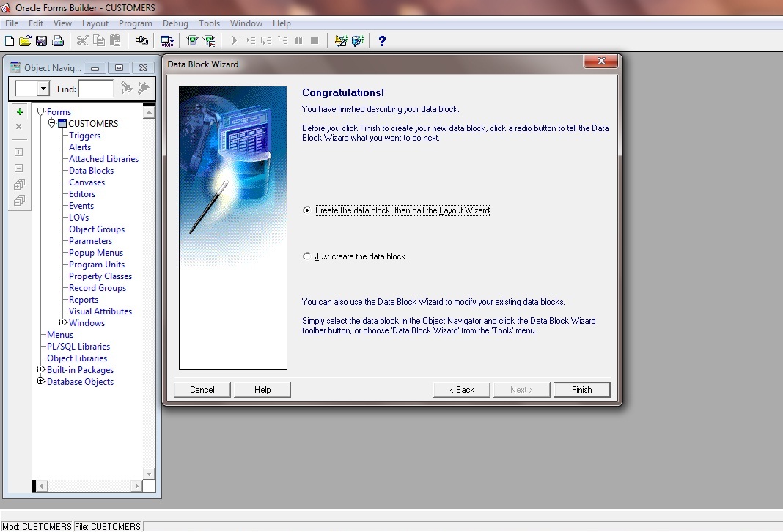Choose 'Just create the data block' option
The height and width of the screenshot is (532, 783).
pos(307,256)
